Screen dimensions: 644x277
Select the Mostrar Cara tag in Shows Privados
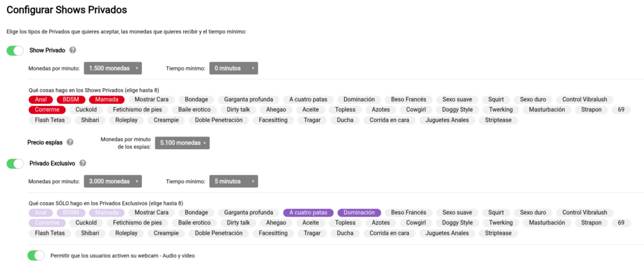[152, 99]
